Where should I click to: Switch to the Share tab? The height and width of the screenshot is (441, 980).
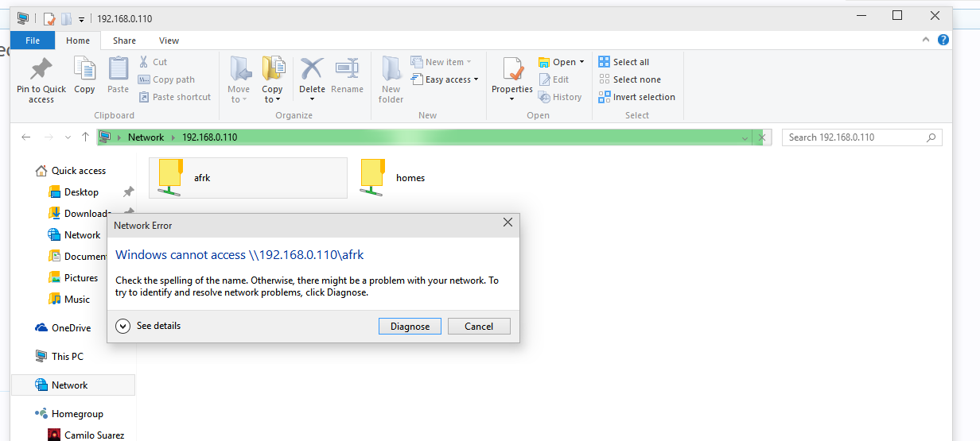pos(124,41)
